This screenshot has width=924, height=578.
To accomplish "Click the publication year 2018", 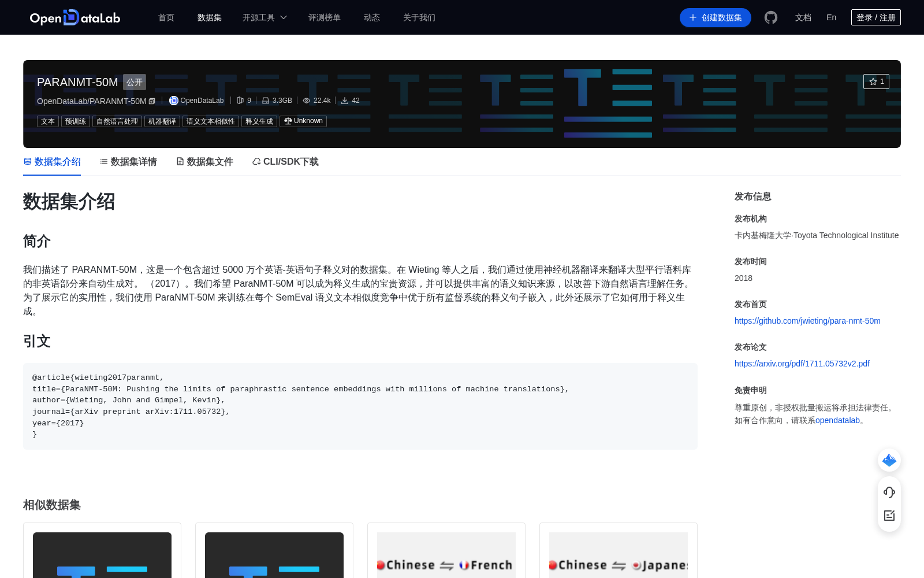I will (x=743, y=278).
